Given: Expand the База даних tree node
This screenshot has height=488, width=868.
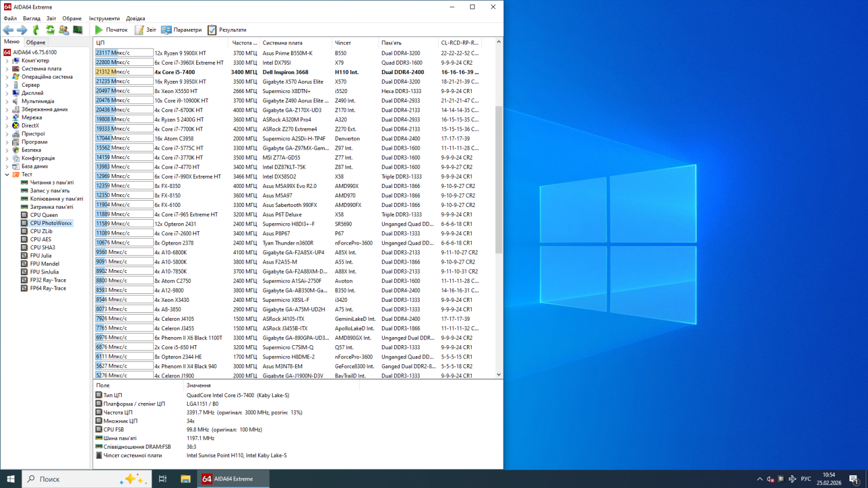Looking at the screenshot, I should point(7,167).
